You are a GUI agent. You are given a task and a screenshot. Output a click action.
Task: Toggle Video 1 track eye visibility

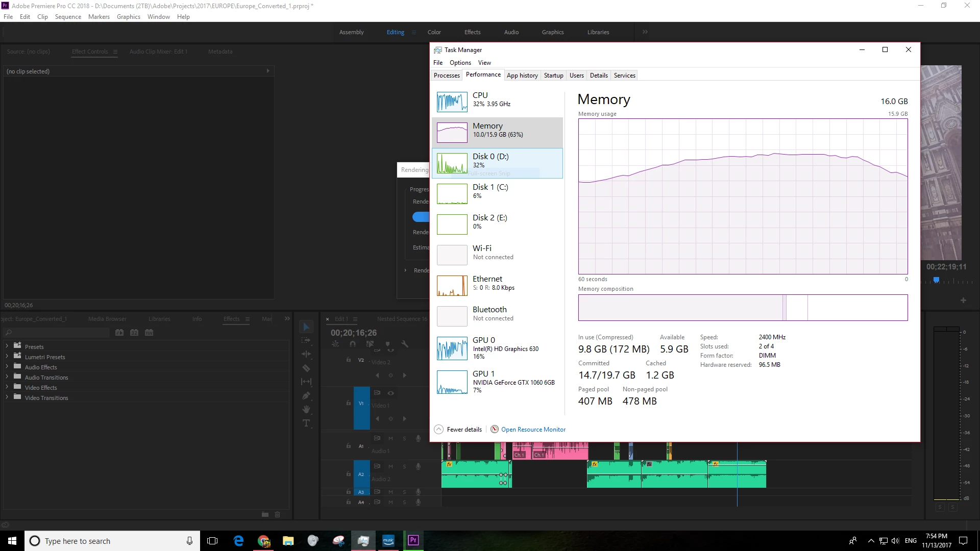click(x=390, y=393)
